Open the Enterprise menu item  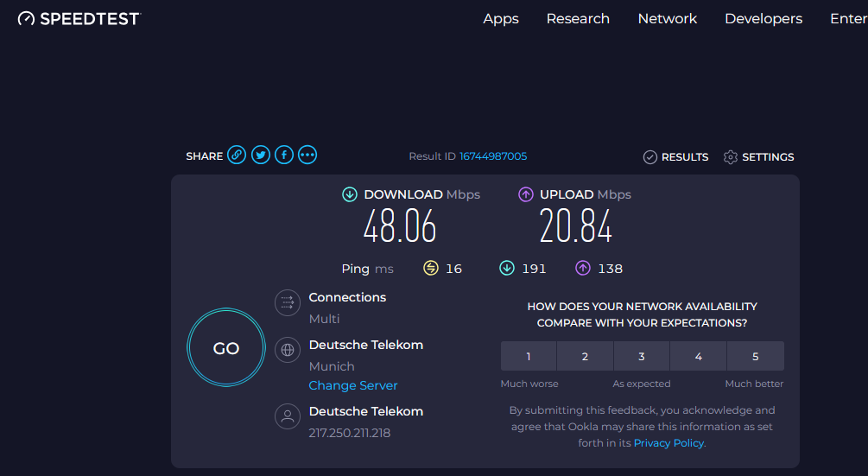pos(849,19)
